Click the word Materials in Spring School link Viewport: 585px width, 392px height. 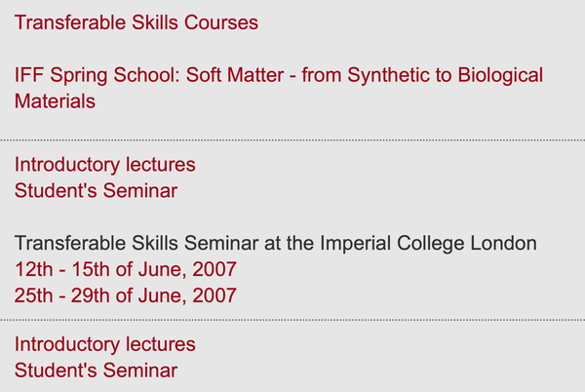point(55,100)
